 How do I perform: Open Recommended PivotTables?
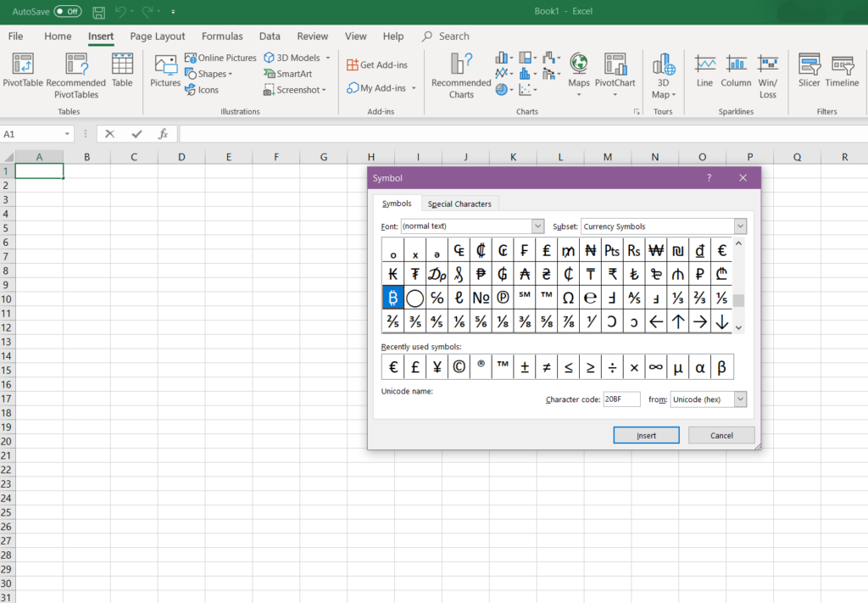pos(76,65)
